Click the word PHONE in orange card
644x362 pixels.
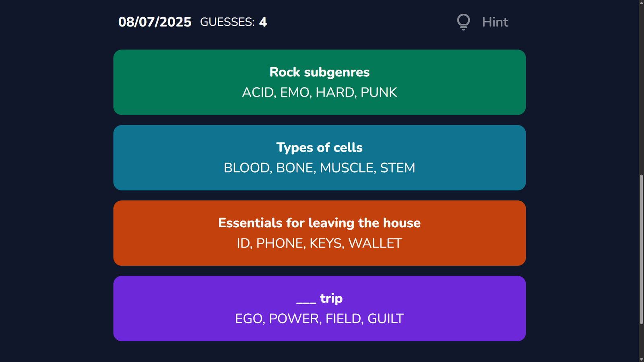[x=280, y=243]
